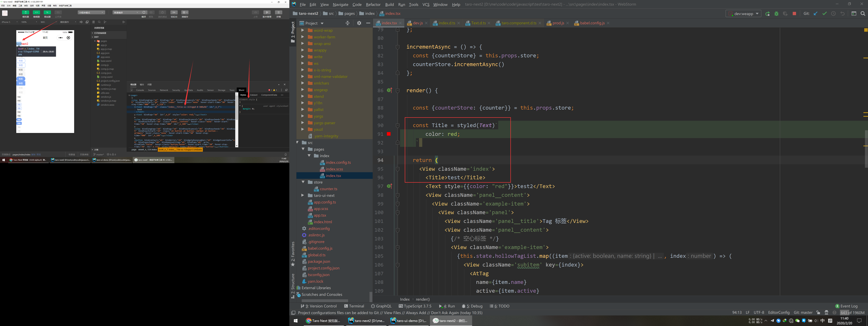Open index.scss in project tree

point(334,169)
